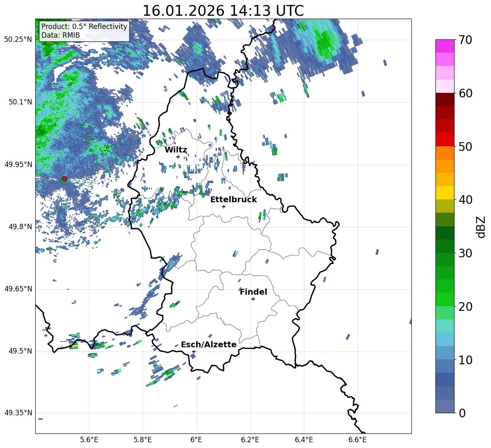
Task: Click the Wiltz city label
Action: click(x=176, y=150)
